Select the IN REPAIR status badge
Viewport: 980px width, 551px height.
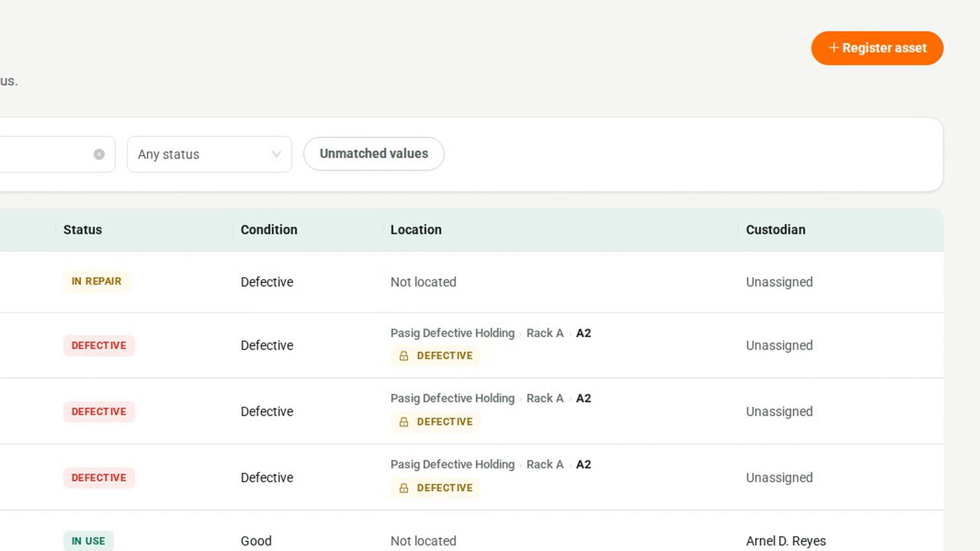(x=96, y=281)
